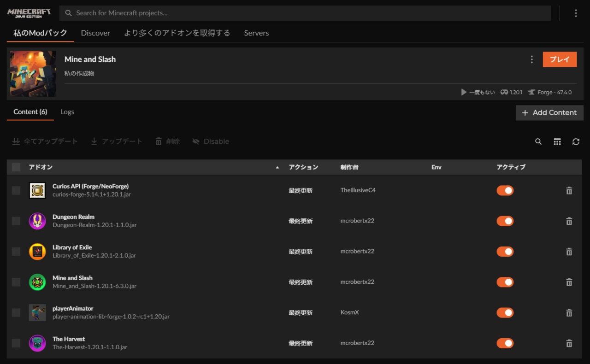Image resolution: width=590 pixels, height=364 pixels.
Task: Click the playerAnimator mod icon
Action: click(37, 313)
